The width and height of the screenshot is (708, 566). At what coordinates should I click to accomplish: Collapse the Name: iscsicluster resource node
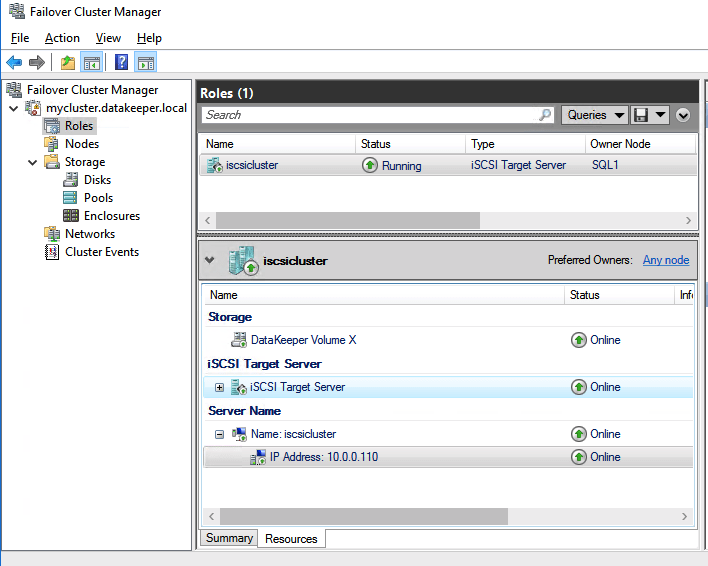pyautogui.click(x=219, y=434)
